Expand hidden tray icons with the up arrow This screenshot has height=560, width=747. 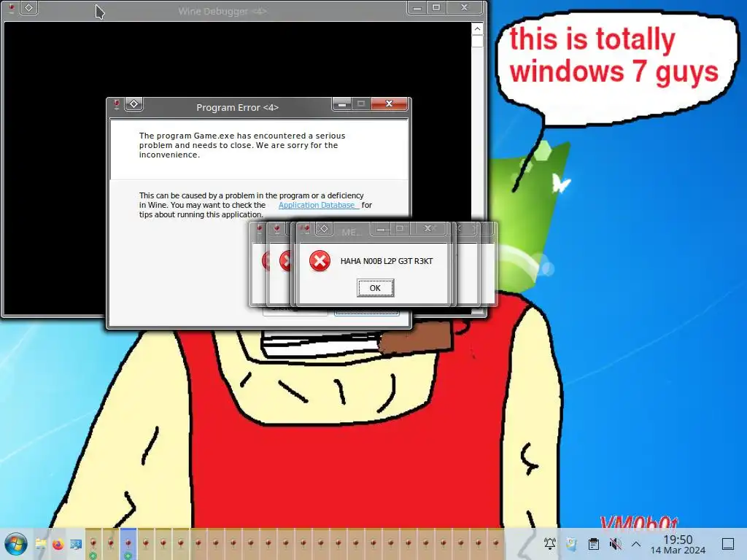tap(636, 544)
